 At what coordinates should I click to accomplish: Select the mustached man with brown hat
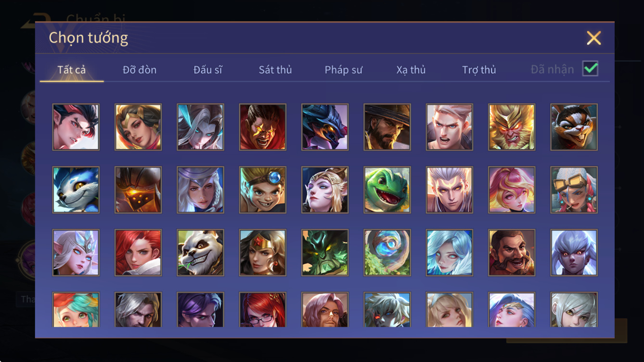tap(512, 252)
